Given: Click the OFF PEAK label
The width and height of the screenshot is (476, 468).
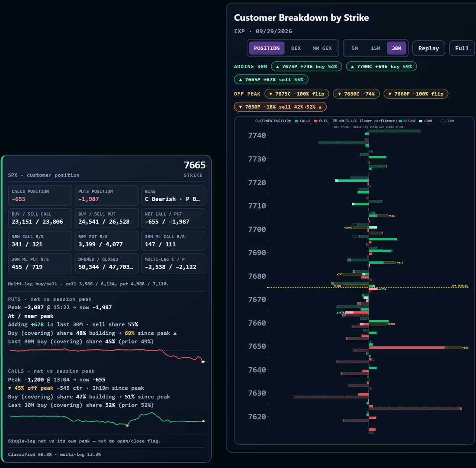Looking at the screenshot, I should click(247, 94).
